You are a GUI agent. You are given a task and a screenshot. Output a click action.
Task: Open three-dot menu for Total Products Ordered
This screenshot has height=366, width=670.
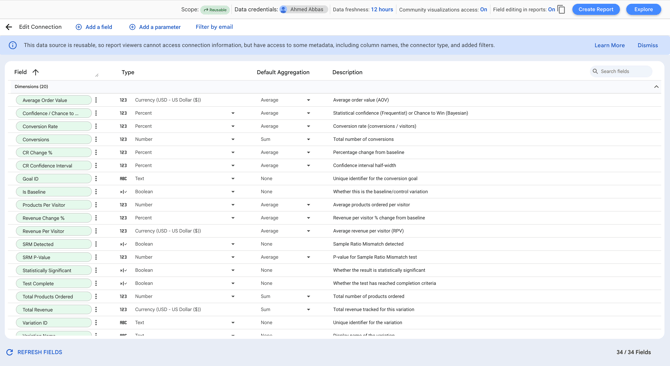96,296
